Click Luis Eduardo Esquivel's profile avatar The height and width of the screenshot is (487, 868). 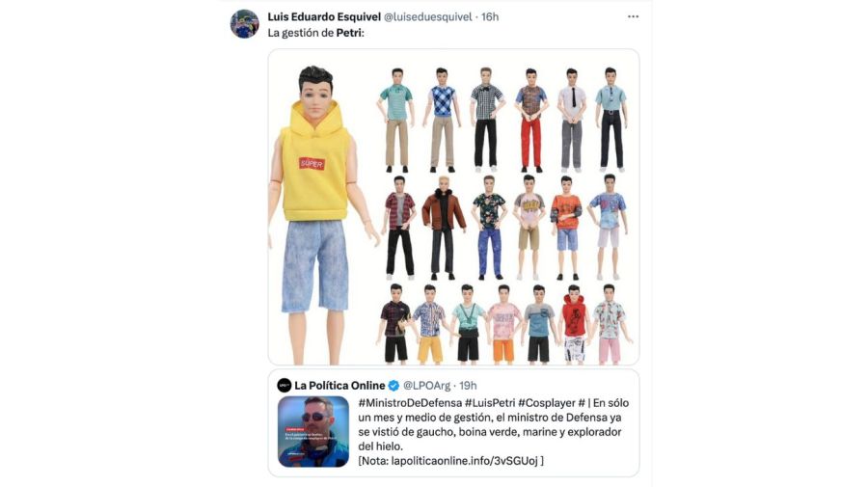point(244,24)
